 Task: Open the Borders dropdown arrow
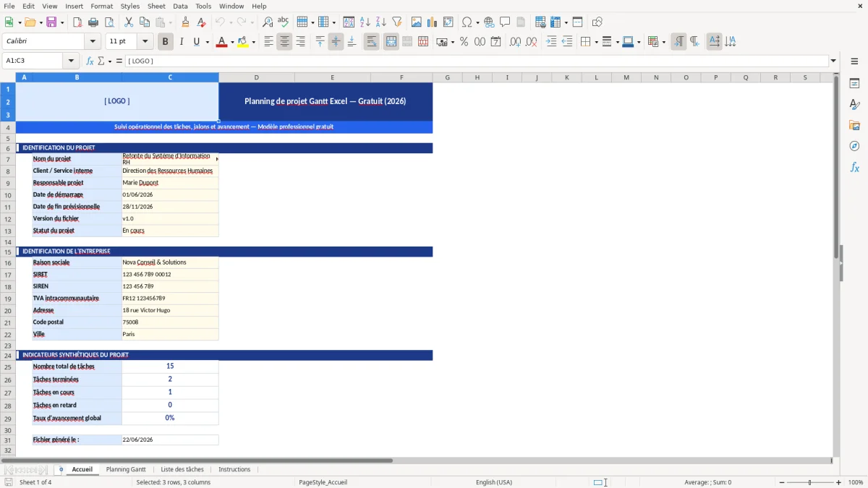pos(595,42)
